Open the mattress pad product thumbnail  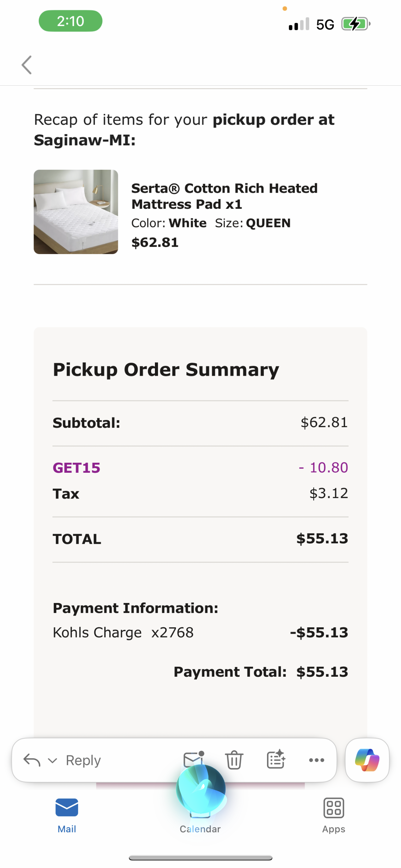(x=76, y=212)
